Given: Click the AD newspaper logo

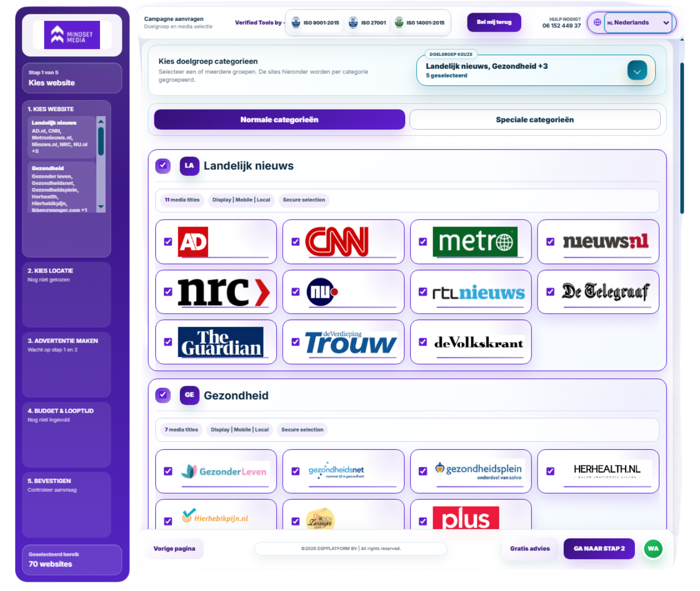Looking at the screenshot, I should pos(193,242).
